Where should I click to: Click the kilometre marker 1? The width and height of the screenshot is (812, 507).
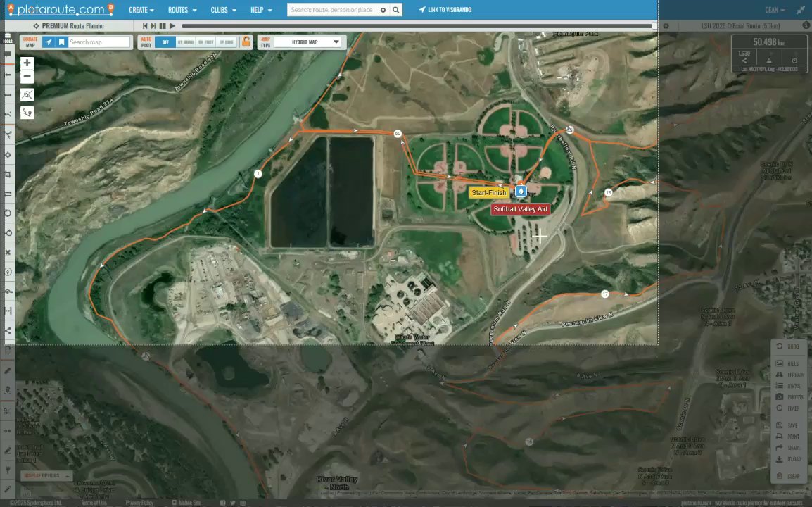click(258, 174)
